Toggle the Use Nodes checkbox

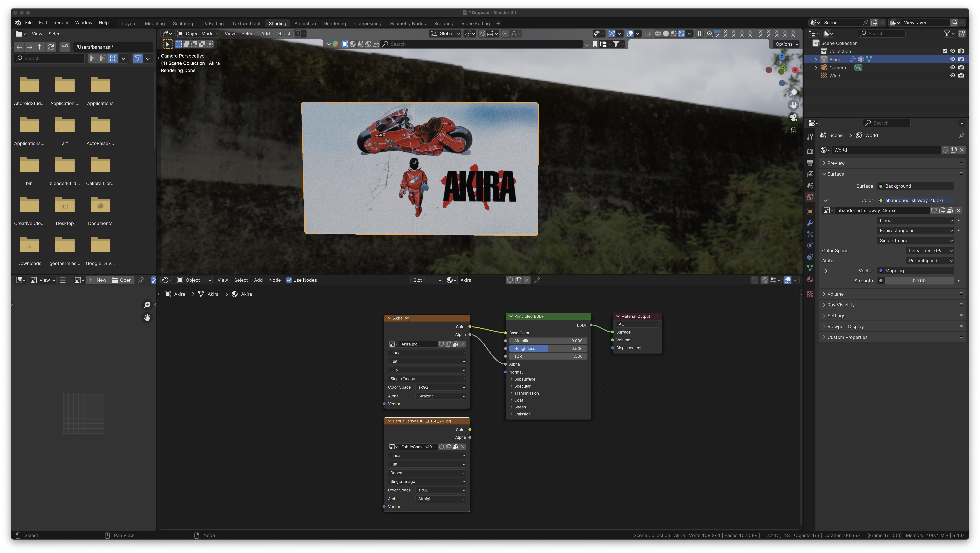tap(289, 280)
